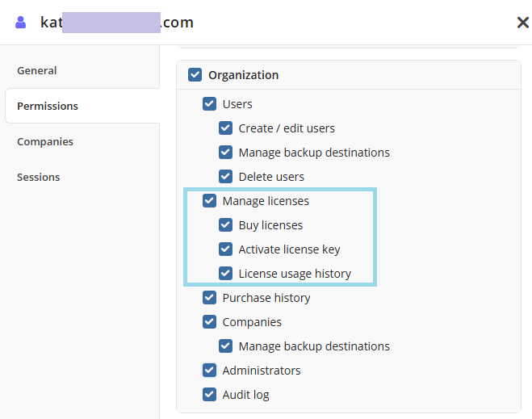Disable the Buy licenses permission

[225, 225]
